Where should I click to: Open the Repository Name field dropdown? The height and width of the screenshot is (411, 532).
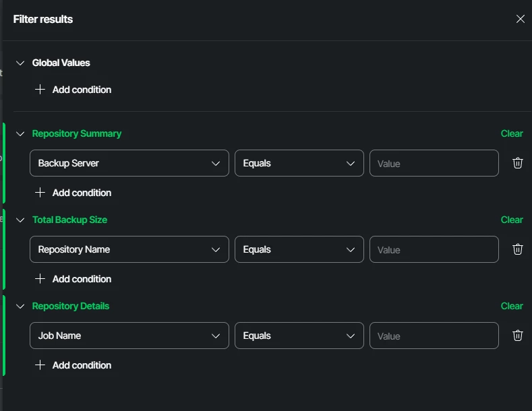click(129, 249)
